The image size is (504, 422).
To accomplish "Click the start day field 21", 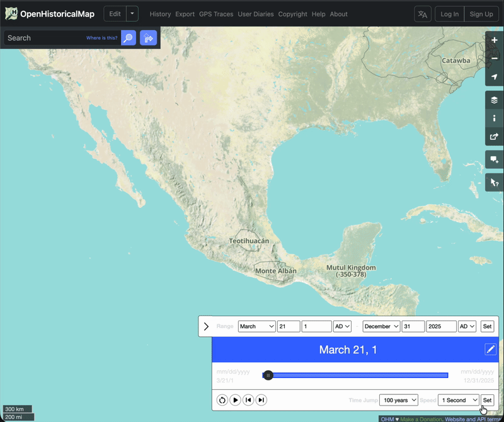I will (x=289, y=326).
